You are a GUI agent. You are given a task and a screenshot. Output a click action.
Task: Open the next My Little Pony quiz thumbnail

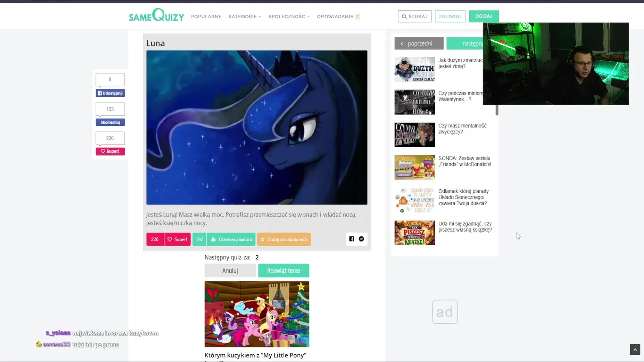(x=257, y=314)
